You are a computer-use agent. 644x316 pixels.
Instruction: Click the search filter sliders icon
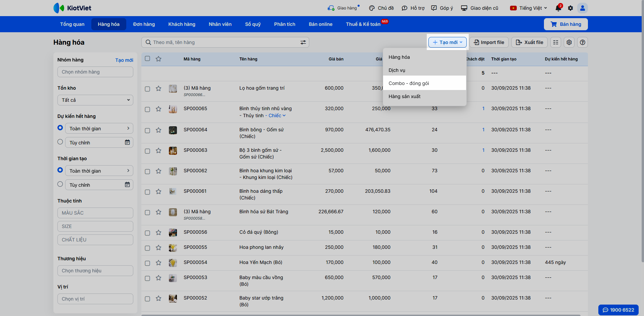point(303,42)
